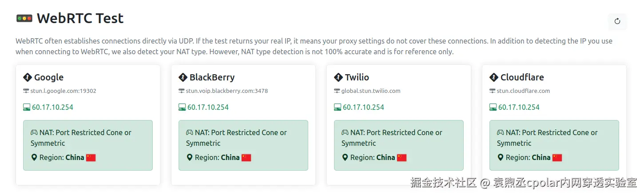Click the China flag in Cloudflare card

[557, 157]
